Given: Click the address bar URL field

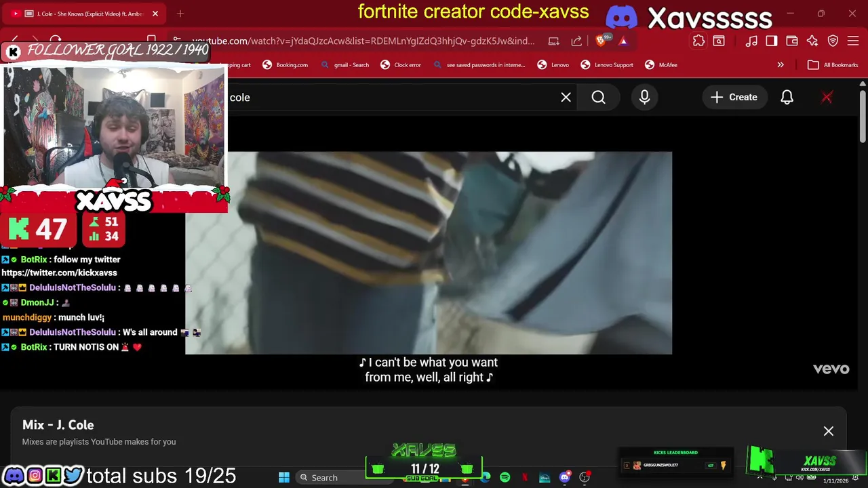Looking at the screenshot, I should click(x=363, y=41).
